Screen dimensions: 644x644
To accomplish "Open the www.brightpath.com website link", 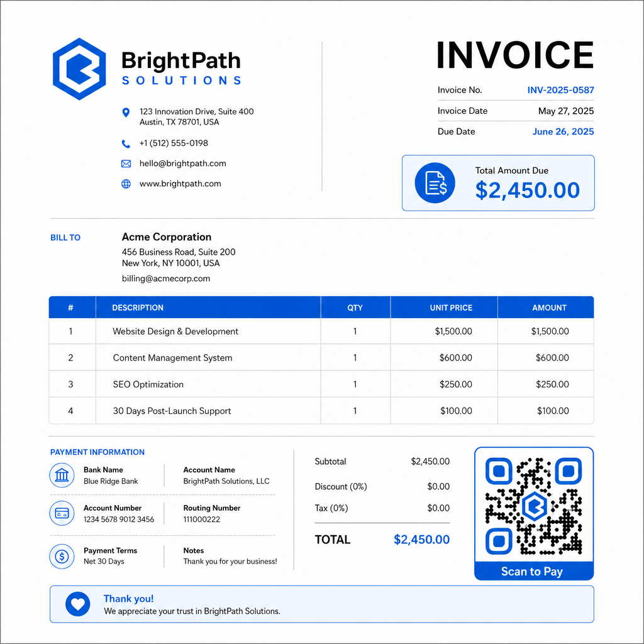I will pos(180,184).
